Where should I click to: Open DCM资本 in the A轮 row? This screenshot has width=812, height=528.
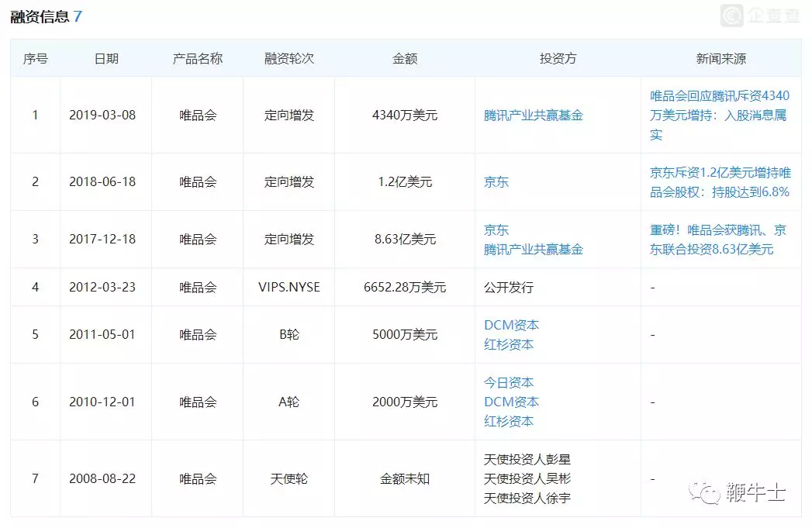point(511,402)
